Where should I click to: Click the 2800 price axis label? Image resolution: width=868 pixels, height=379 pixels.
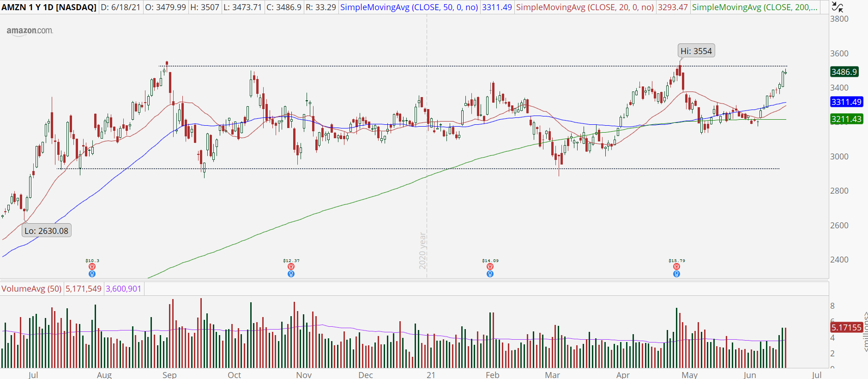pos(839,191)
